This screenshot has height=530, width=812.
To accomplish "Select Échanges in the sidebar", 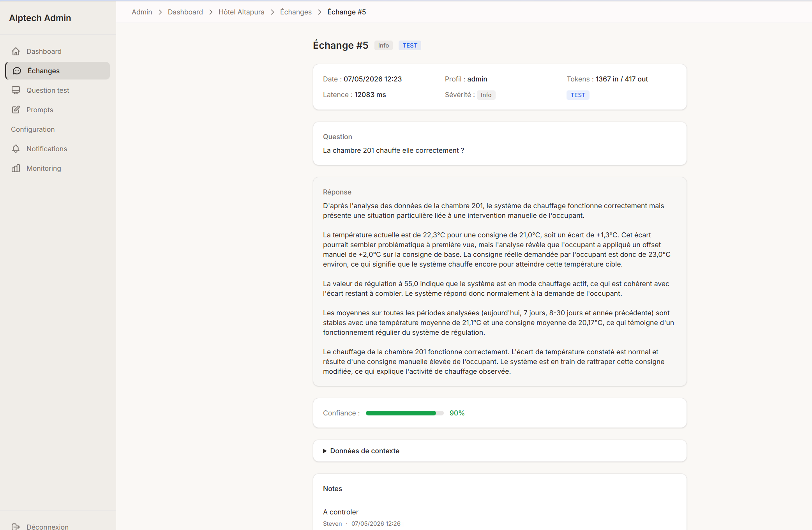I will pyautogui.click(x=58, y=71).
